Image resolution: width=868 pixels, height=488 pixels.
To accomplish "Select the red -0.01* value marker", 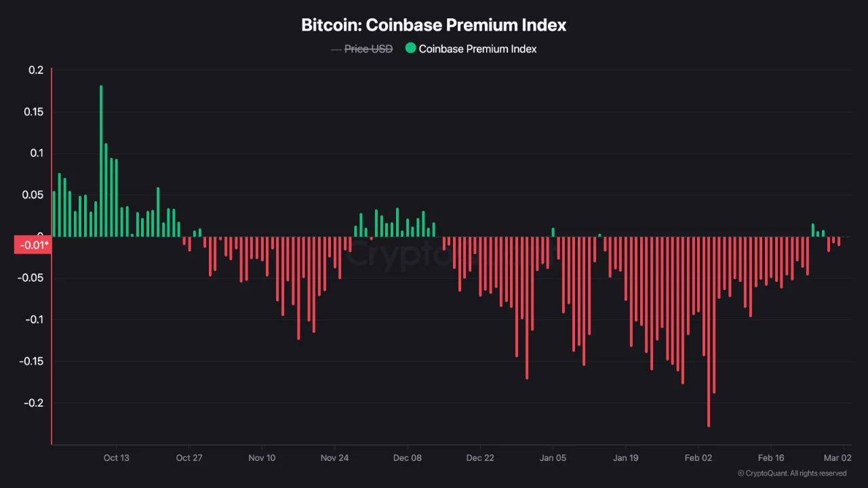I will tap(33, 245).
